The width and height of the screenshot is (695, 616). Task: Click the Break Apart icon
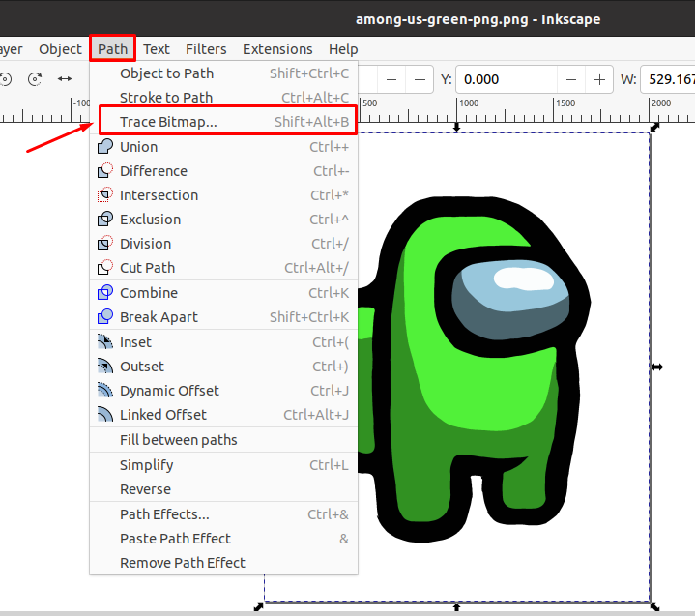point(105,316)
